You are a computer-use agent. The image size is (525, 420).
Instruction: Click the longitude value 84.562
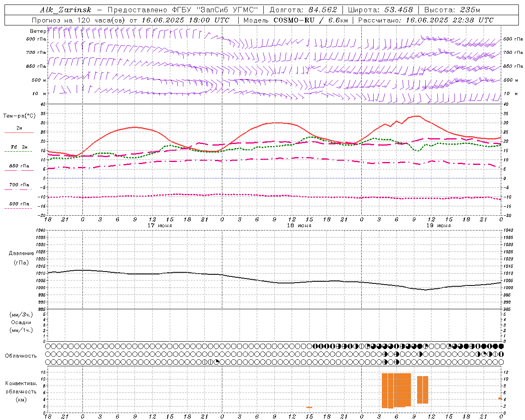coord(323,10)
